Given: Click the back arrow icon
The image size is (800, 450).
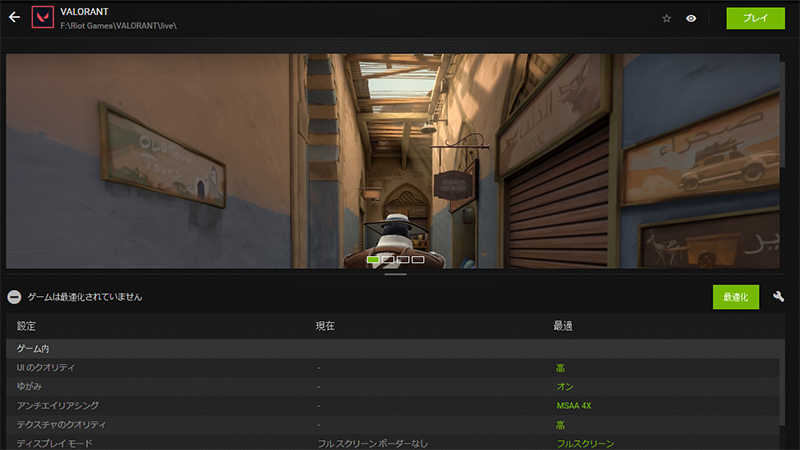Looking at the screenshot, I should 14,17.
